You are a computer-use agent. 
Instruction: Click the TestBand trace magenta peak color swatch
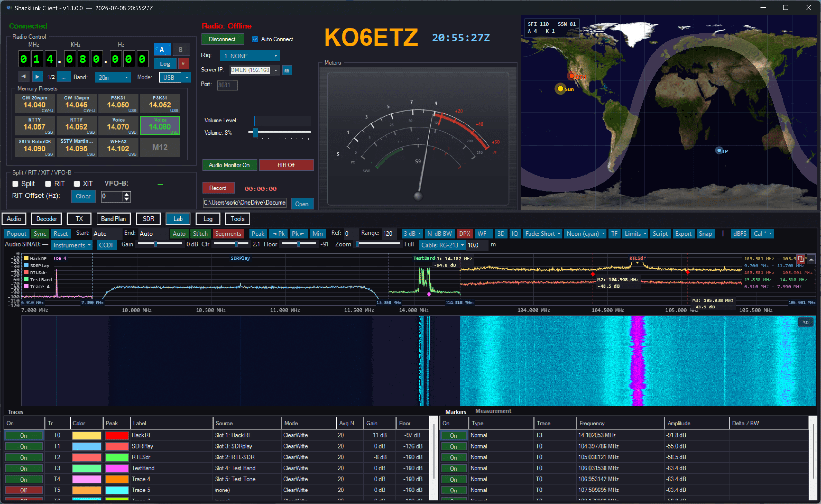click(x=117, y=468)
